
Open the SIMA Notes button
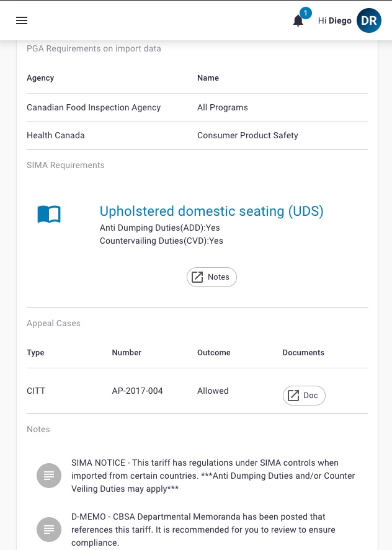(x=212, y=277)
